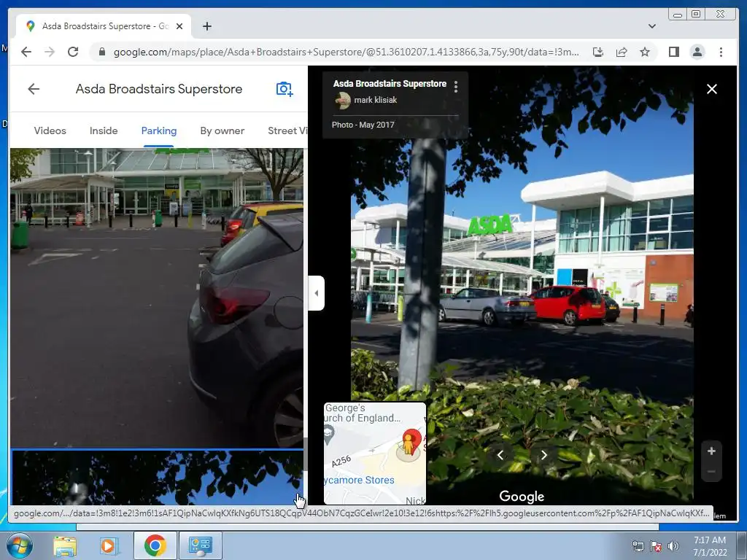Show the next photo
The image size is (747, 560).
click(543, 455)
